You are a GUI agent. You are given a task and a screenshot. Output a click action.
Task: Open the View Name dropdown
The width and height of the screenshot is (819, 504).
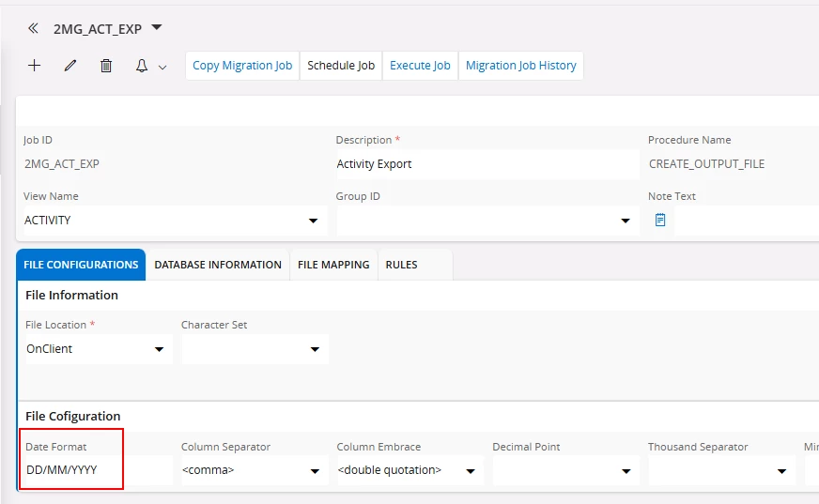pos(313,221)
